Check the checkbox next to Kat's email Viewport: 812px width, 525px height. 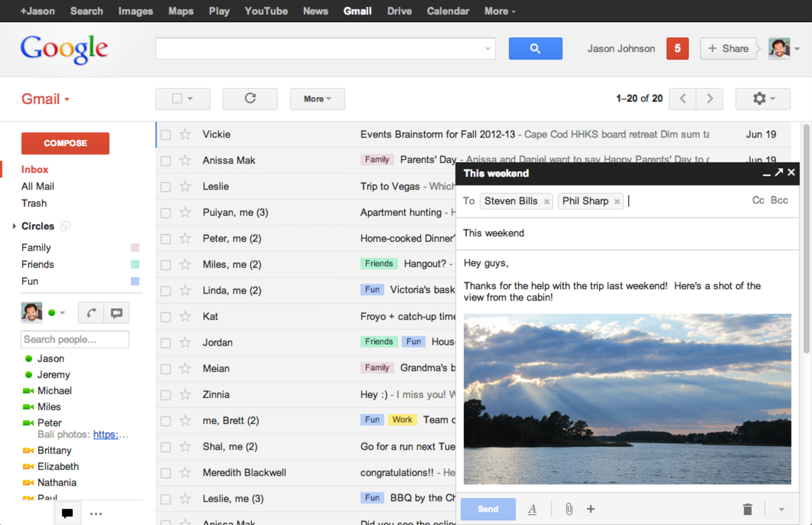pyautogui.click(x=166, y=316)
